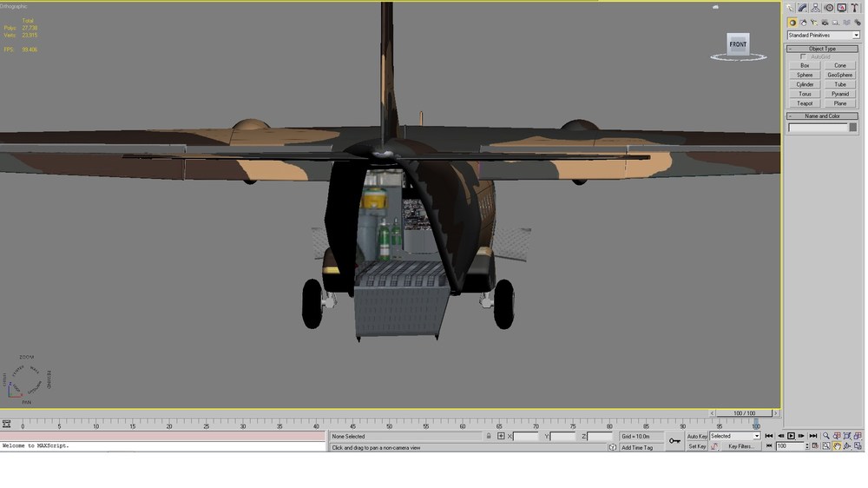The image size is (868, 488).
Task: Open the Selected key filter dropdown
Action: [734, 436]
